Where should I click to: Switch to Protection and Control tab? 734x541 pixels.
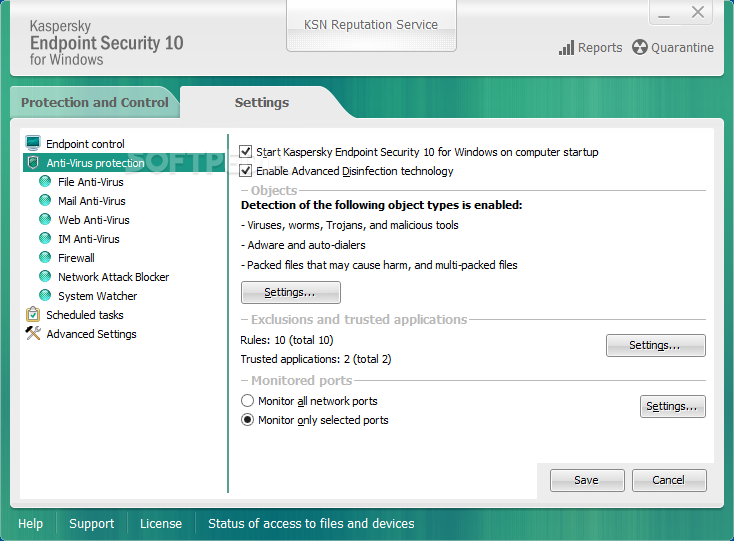point(95,102)
